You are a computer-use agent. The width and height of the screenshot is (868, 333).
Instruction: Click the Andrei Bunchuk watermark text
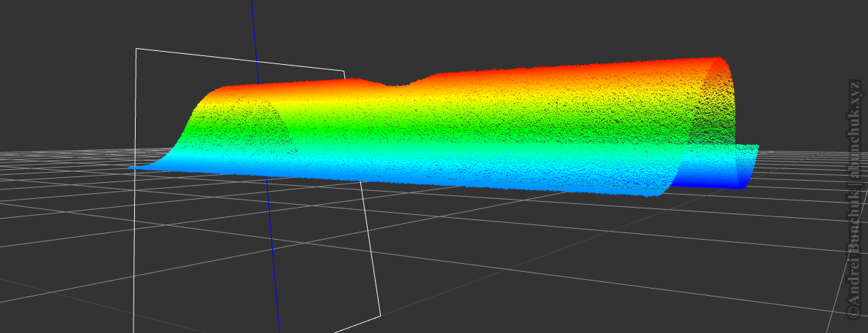[x=853, y=197]
